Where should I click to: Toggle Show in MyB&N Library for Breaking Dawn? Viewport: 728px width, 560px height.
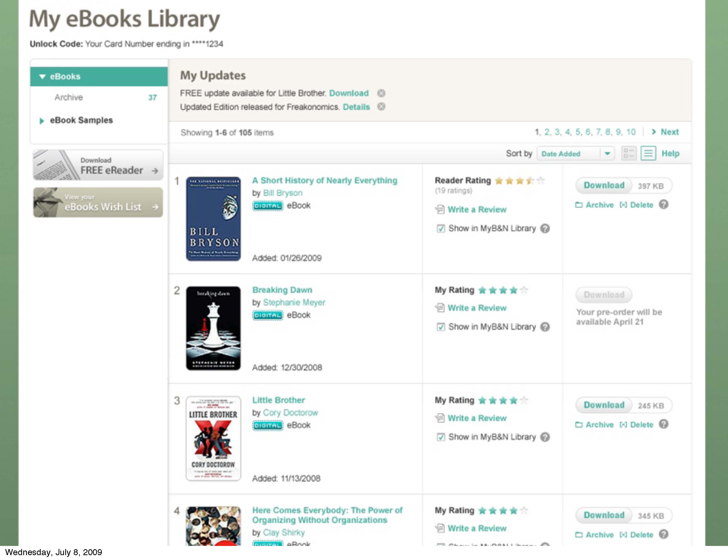pyautogui.click(x=441, y=327)
